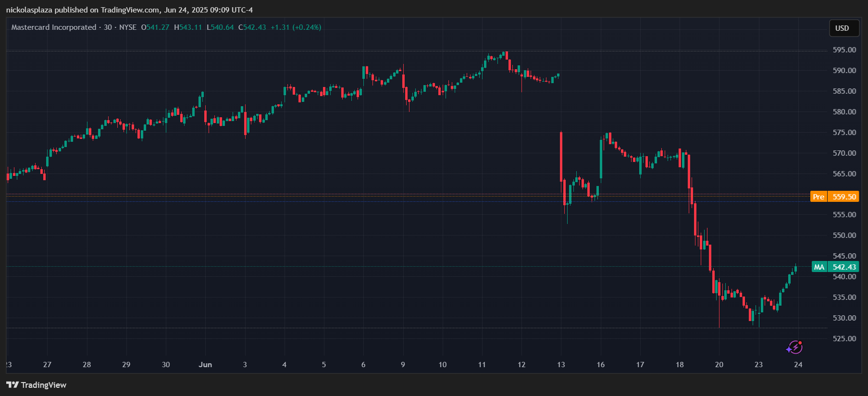
Task: Click the Pre 559.50 price label
Action: click(834, 197)
